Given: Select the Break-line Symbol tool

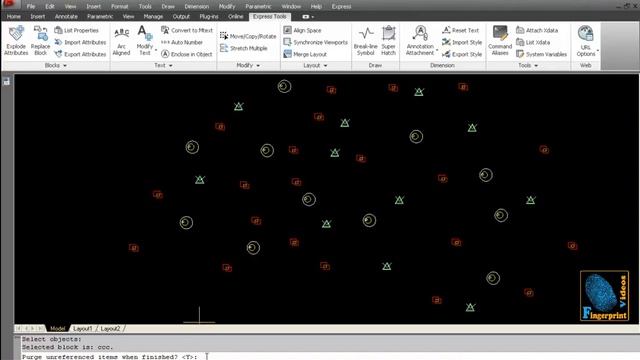Looking at the screenshot, I should pos(365,40).
